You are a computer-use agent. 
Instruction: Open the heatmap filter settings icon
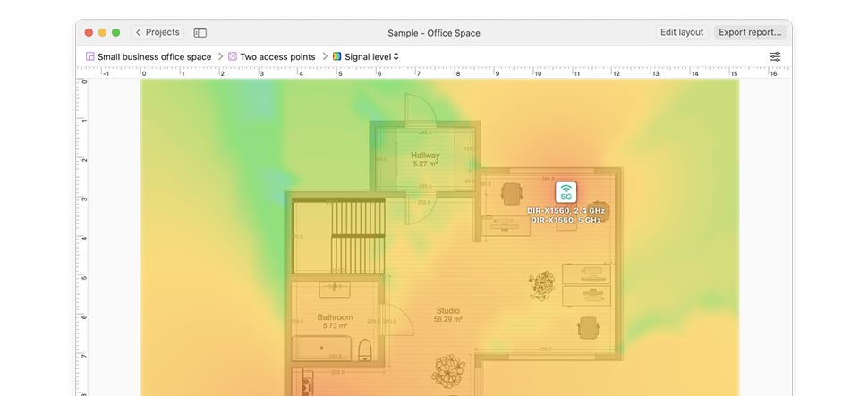775,57
